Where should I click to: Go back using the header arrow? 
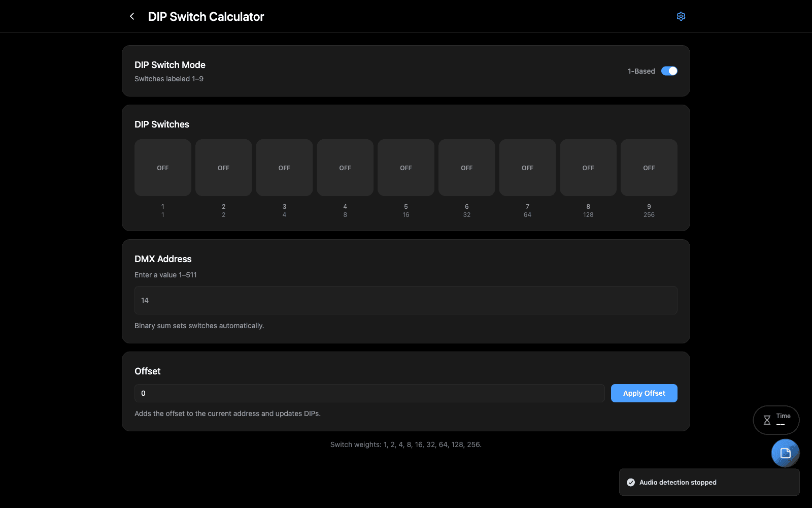click(132, 16)
